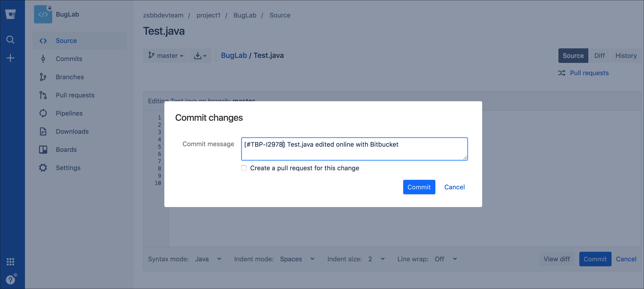
Task: Open the Line wrap dropdown
Action: coord(446,259)
